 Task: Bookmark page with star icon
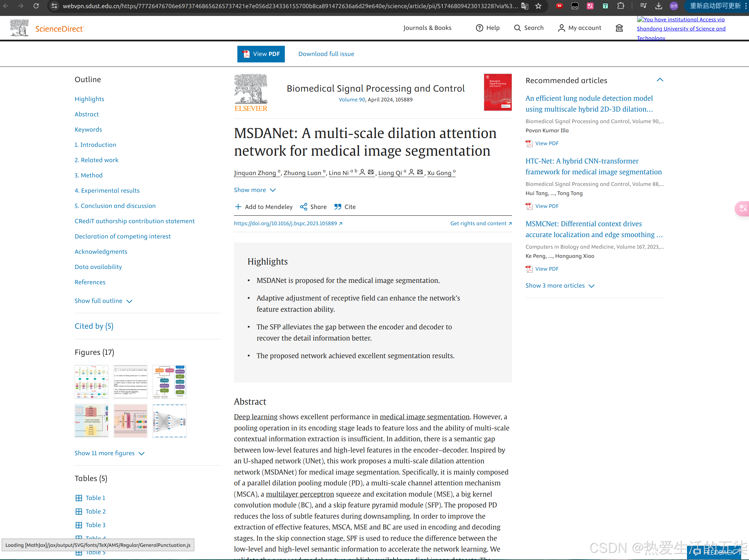[x=538, y=6]
